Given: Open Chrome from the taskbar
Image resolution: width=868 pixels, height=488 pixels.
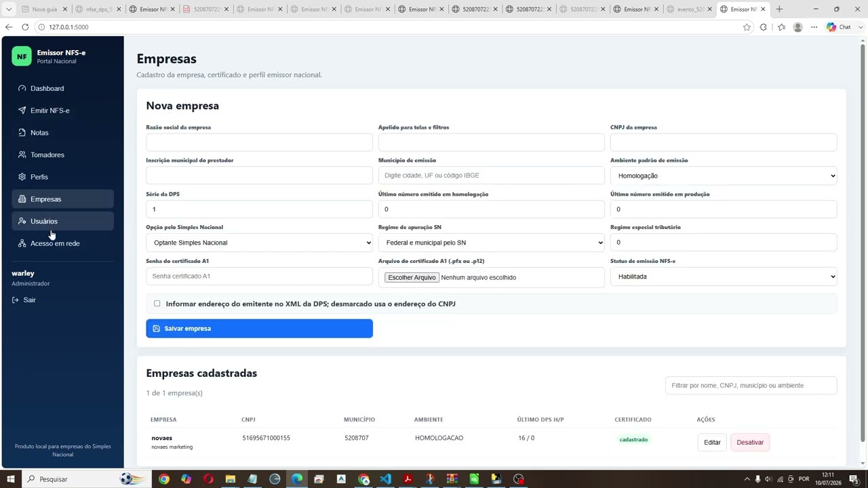Looking at the screenshot, I should coord(164,479).
